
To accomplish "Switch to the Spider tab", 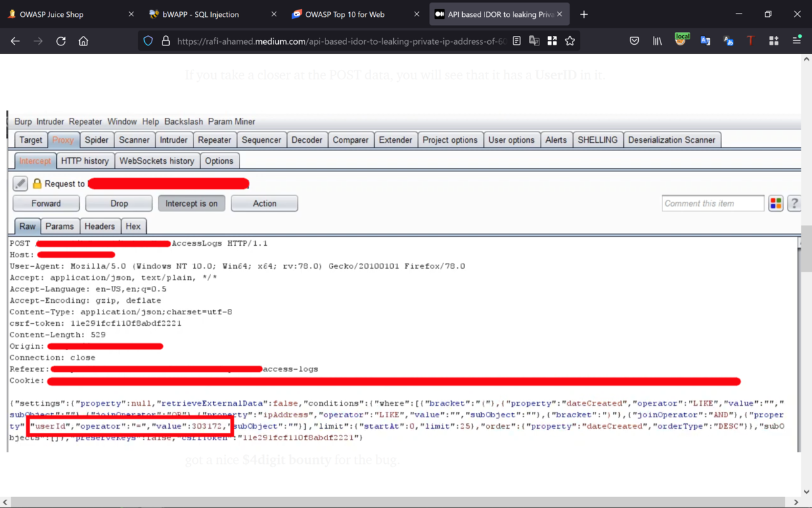I will [96, 140].
